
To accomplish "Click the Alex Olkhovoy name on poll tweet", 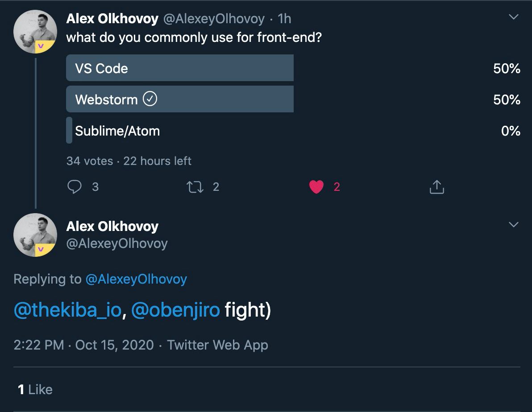I will (x=112, y=19).
